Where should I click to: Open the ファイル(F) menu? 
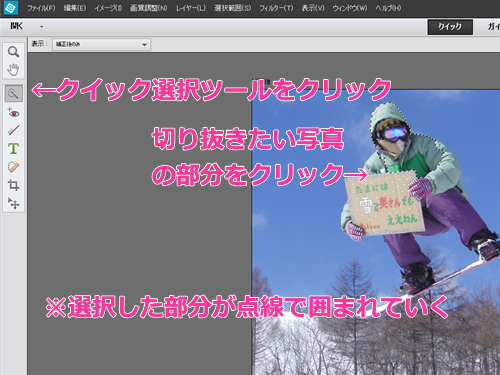41,8
